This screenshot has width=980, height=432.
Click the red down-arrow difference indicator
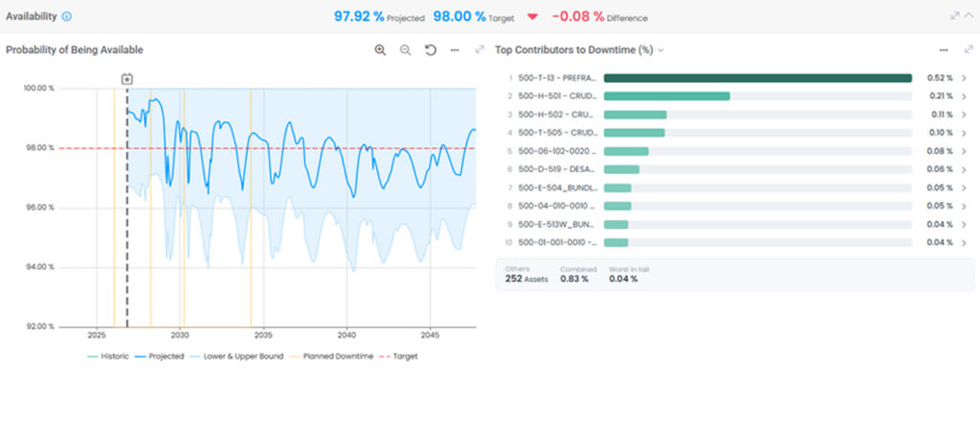point(532,17)
